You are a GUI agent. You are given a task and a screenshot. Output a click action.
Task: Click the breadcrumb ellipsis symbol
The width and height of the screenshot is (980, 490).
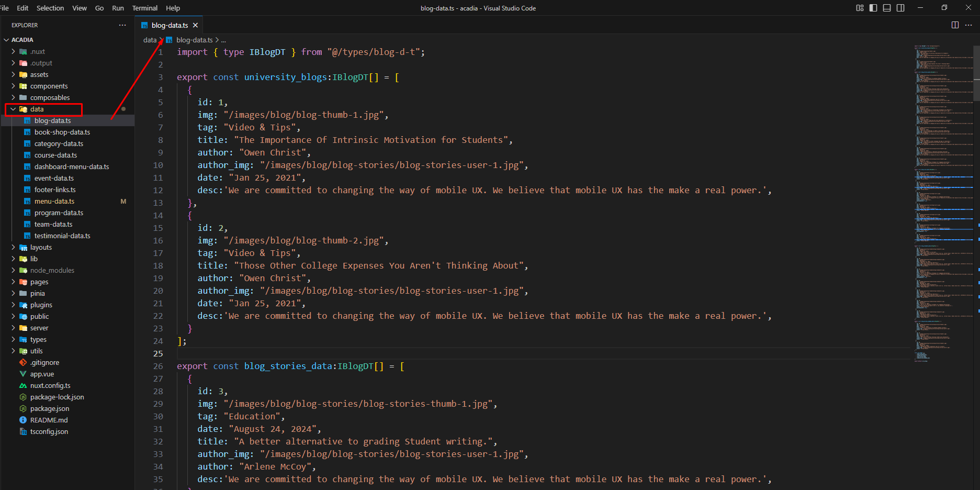coord(223,40)
